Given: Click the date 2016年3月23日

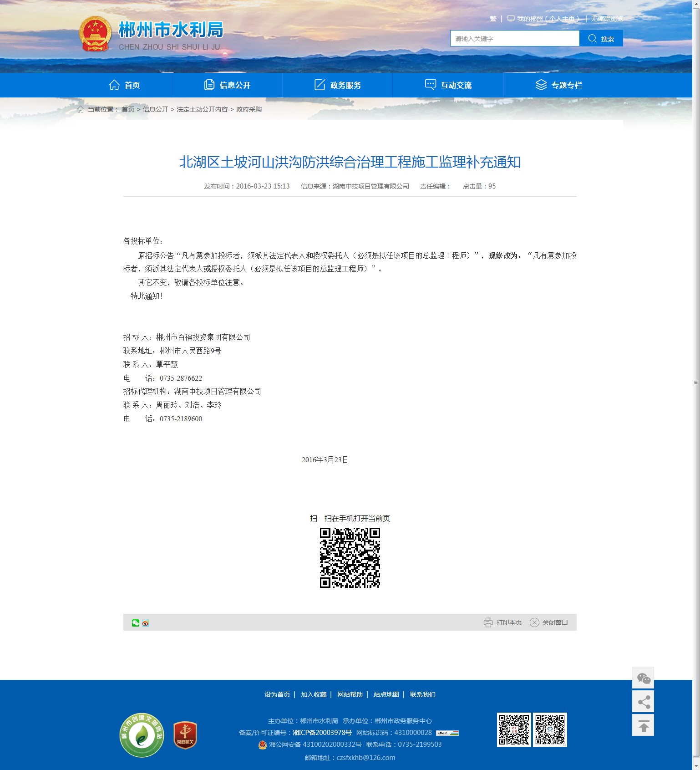Looking at the screenshot, I should (325, 460).
